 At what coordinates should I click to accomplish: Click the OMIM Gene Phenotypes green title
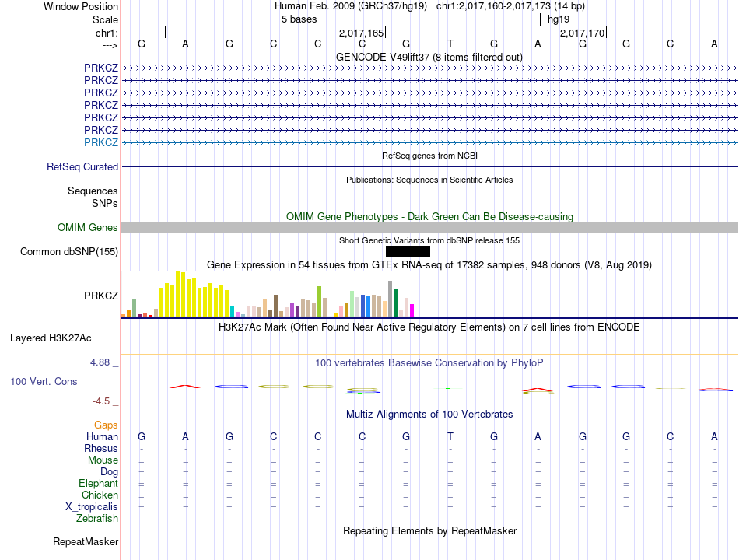pyautogui.click(x=430, y=216)
